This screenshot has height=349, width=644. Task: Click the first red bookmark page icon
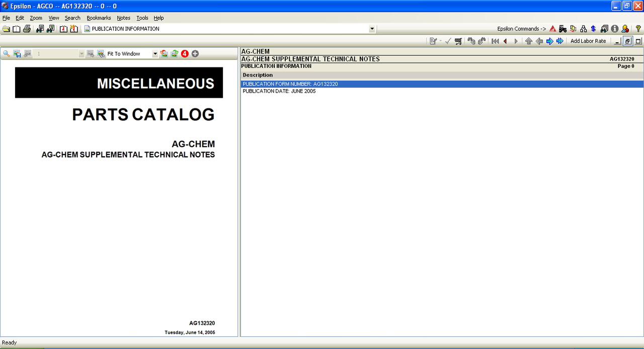tap(64, 29)
